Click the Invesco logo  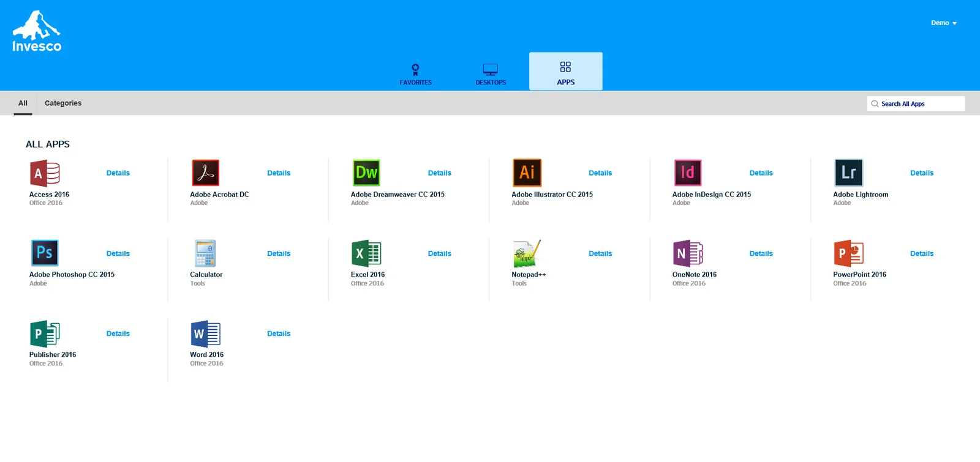coord(37,31)
